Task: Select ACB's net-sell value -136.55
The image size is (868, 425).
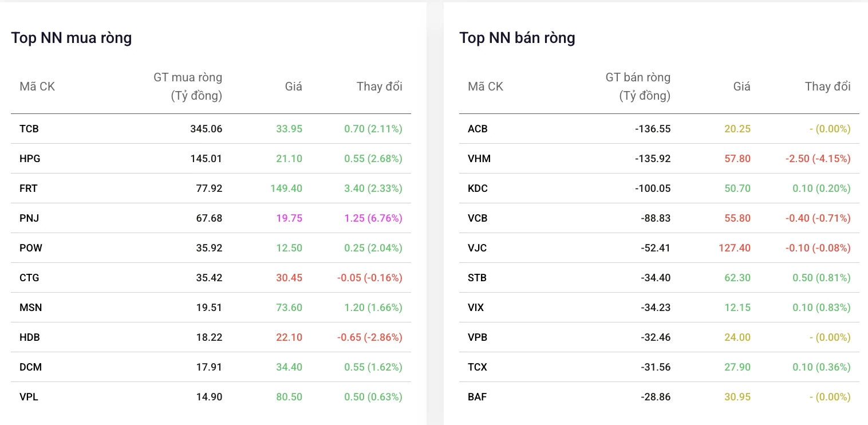Action: tap(653, 129)
